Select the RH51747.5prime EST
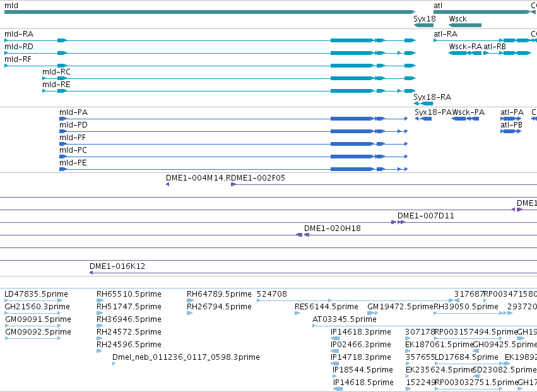This screenshot has width=537, height=392. pyautogui.click(x=100, y=313)
